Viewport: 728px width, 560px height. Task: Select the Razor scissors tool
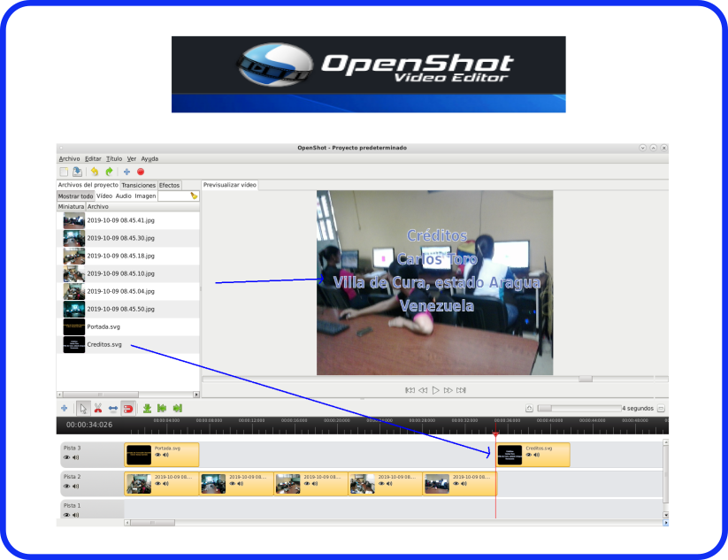[x=98, y=408]
